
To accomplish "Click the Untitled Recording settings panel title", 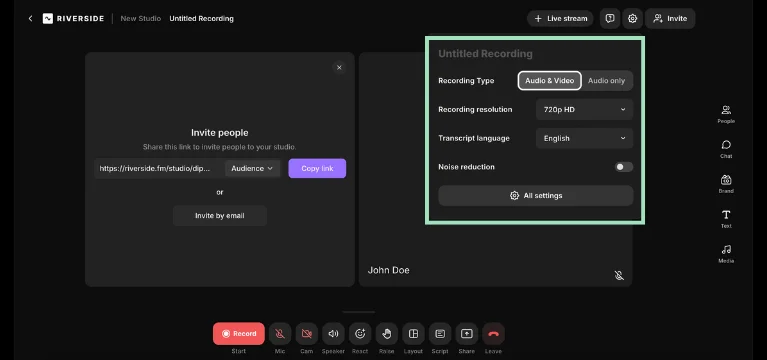I will pyautogui.click(x=485, y=54).
